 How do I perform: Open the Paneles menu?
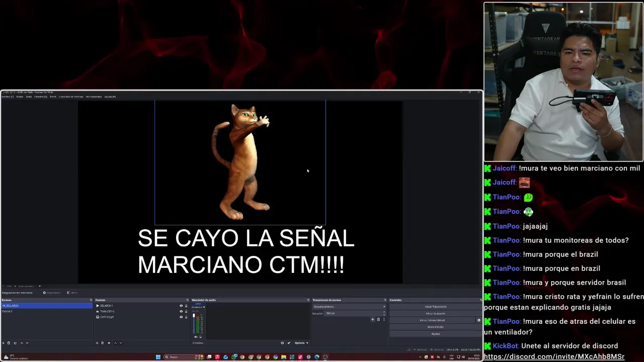click(41, 97)
